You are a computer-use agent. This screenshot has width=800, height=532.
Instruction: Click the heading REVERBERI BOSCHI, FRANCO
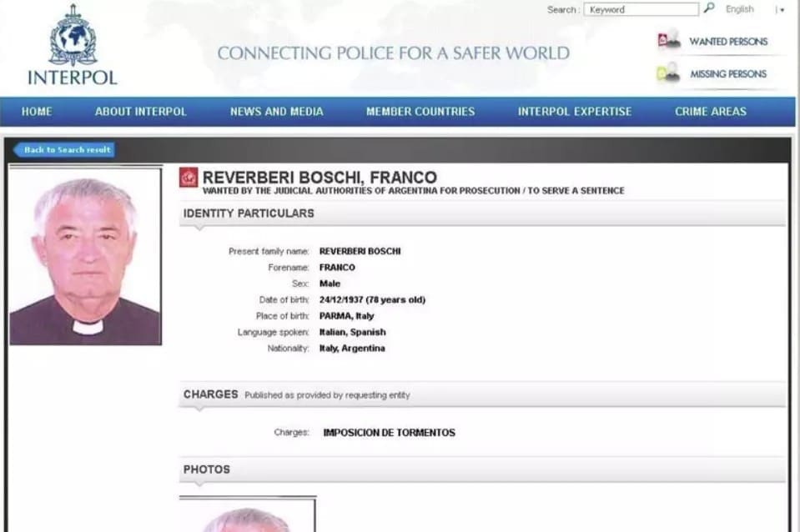(319, 177)
